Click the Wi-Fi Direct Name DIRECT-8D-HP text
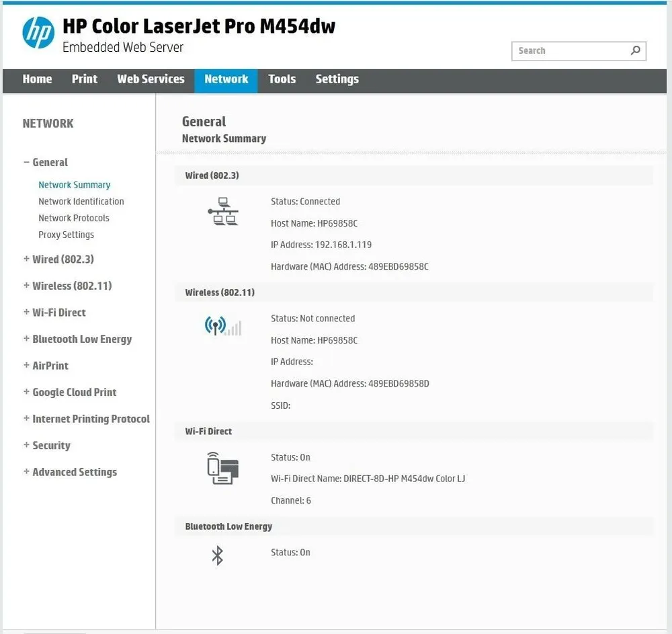The height and width of the screenshot is (634, 672). [368, 479]
